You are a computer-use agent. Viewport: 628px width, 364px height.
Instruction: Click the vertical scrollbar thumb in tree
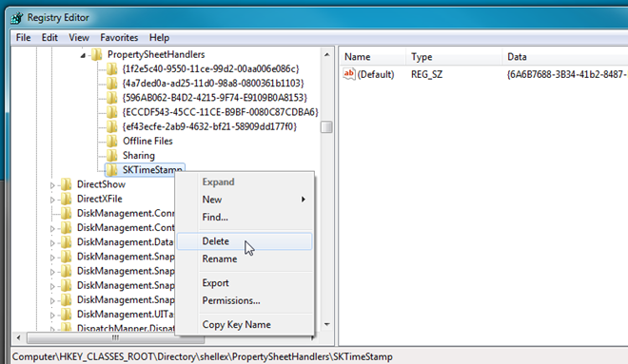point(326,127)
